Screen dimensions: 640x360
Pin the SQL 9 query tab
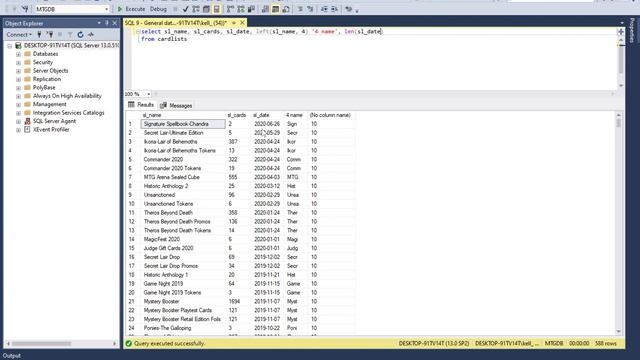(234, 23)
